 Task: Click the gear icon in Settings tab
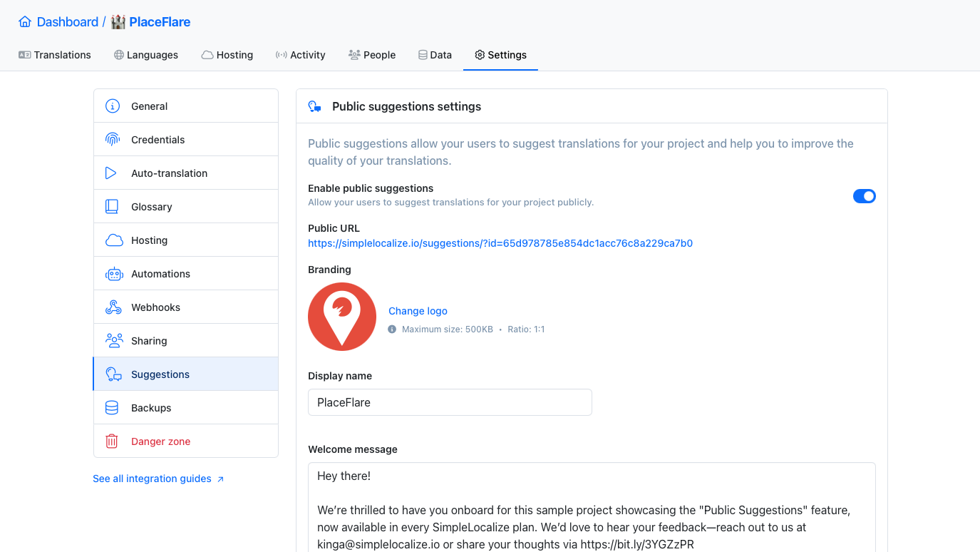(x=480, y=55)
